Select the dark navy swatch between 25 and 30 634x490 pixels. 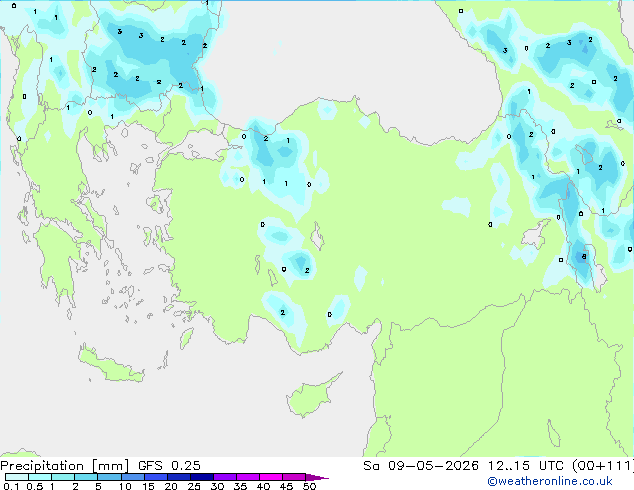click(201, 477)
